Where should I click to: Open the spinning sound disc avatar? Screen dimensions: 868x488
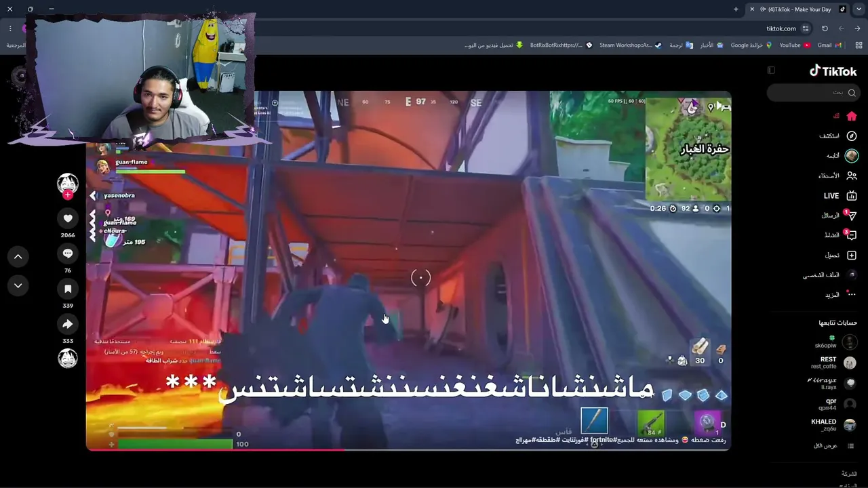(68, 359)
